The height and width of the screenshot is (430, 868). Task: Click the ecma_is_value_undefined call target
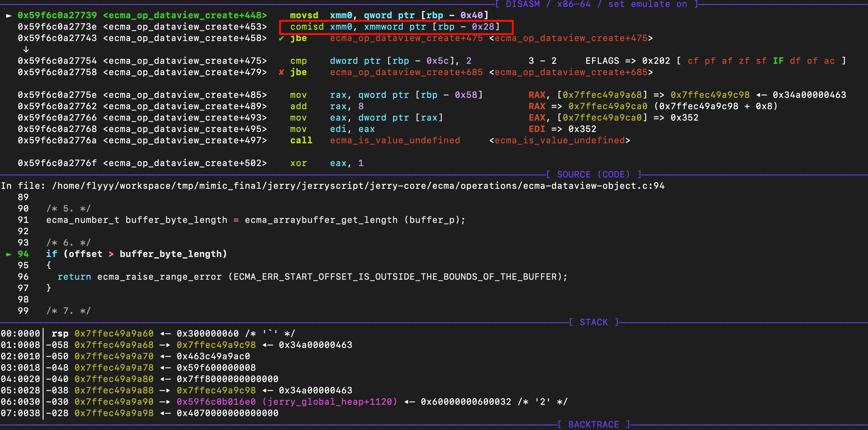(x=395, y=140)
